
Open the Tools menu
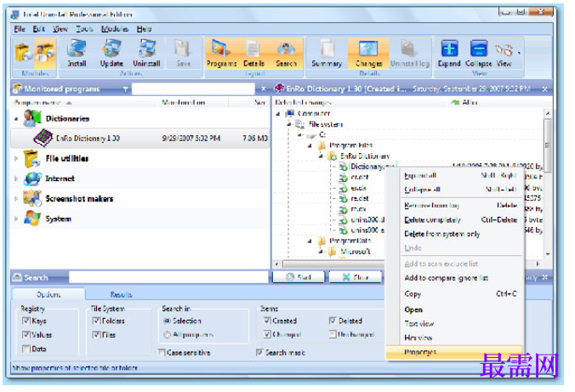(85, 29)
